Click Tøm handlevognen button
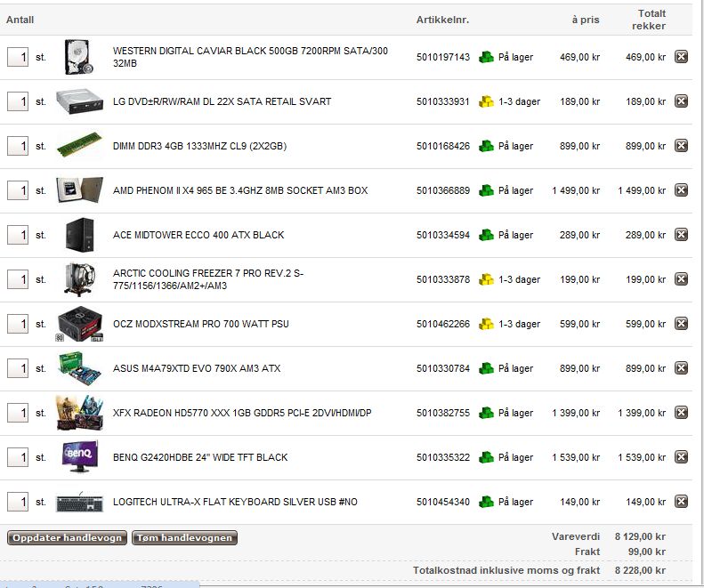Viewport: 704px width, 588px height. pyautogui.click(x=184, y=537)
